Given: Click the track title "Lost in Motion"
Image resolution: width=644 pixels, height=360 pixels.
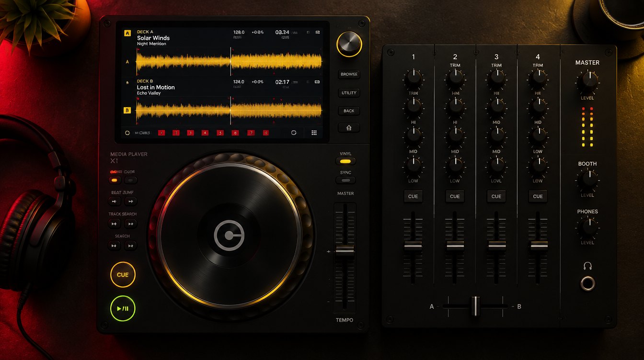Looking at the screenshot, I should tap(156, 87).
